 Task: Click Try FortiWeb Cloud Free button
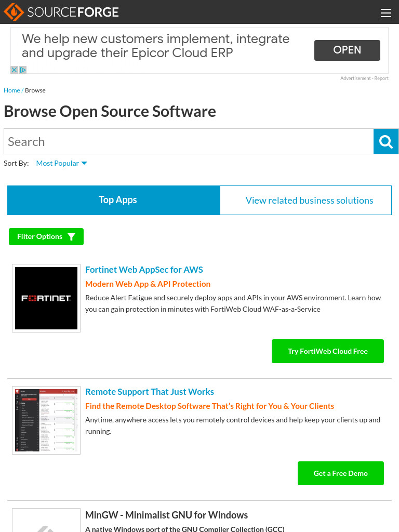328,351
